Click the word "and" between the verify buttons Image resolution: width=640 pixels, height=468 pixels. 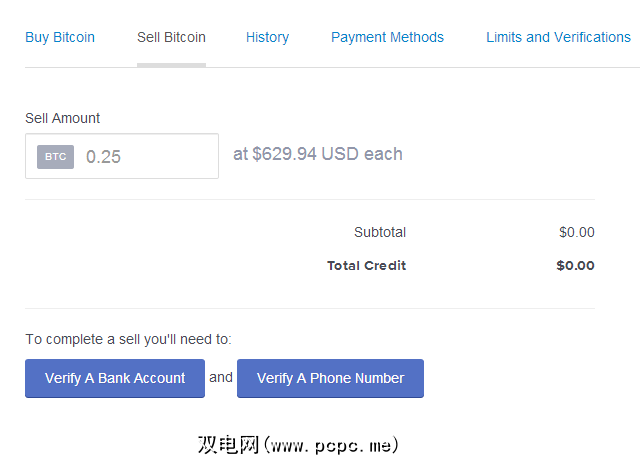[x=221, y=377]
